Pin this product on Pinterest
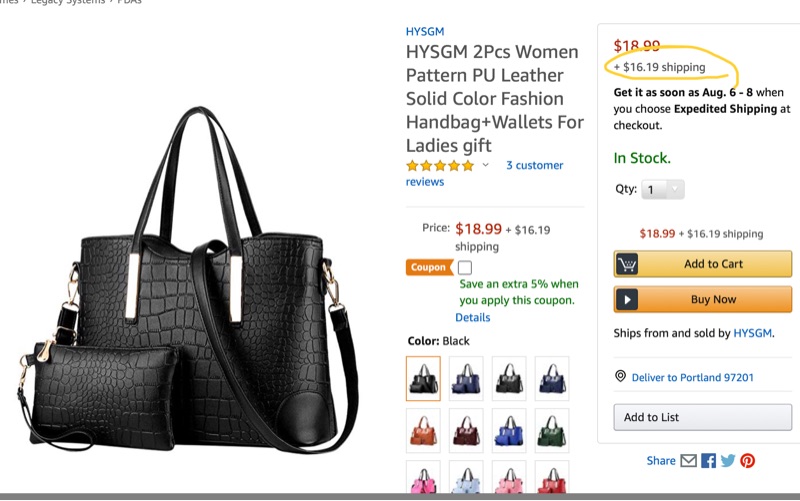Image resolution: width=800 pixels, height=501 pixels. coord(747,461)
